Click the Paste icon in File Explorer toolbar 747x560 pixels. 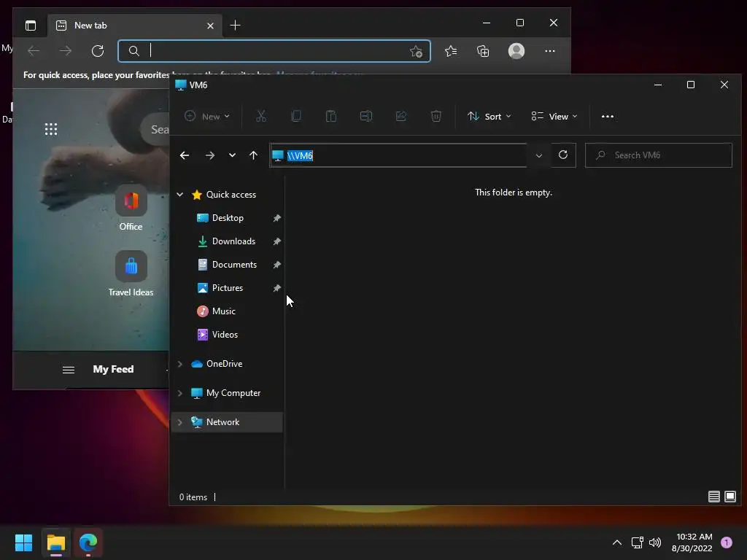tap(331, 116)
